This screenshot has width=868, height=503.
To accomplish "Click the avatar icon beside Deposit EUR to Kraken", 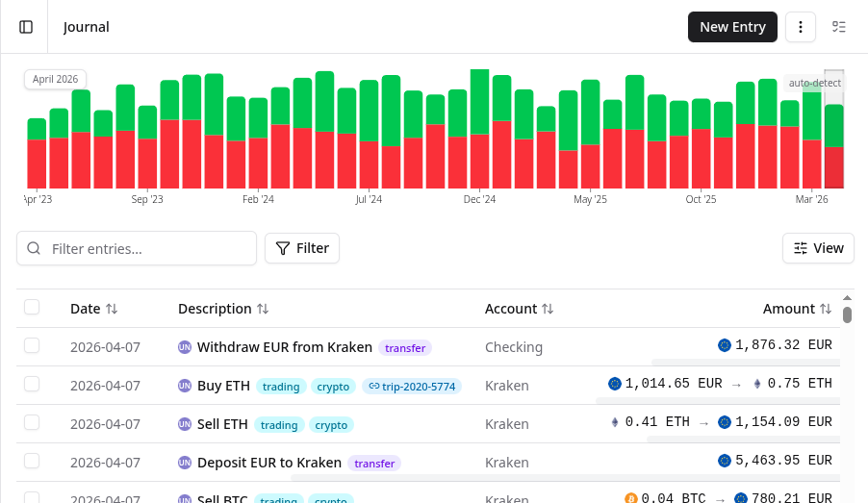I will tap(185, 463).
